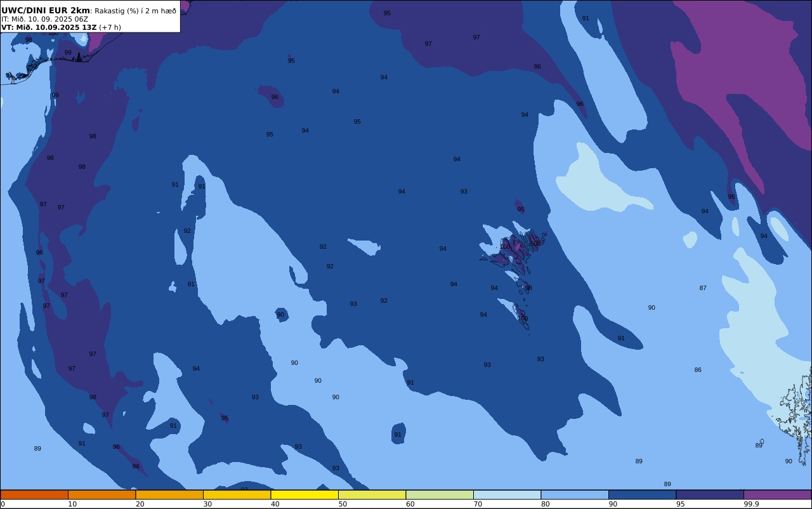This screenshot has width=812, height=509.
Task: Click the '30' tick label on colour scale
Action: [x=207, y=504]
